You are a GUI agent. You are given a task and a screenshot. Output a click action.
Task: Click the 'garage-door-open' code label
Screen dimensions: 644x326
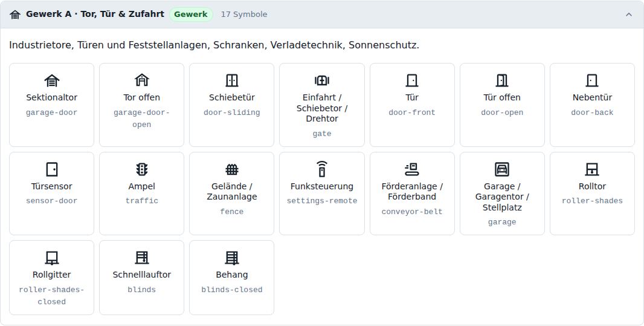pos(142,119)
